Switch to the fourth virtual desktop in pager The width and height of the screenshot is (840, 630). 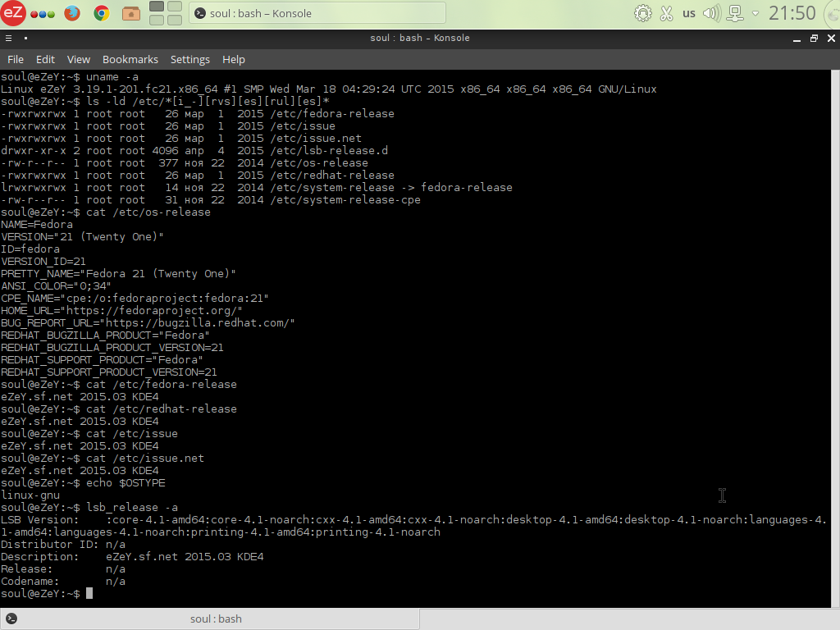click(x=175, y=20)
